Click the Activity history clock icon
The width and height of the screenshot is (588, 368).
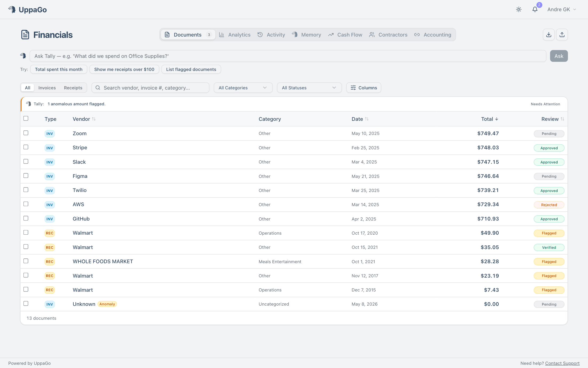(260, 35)
